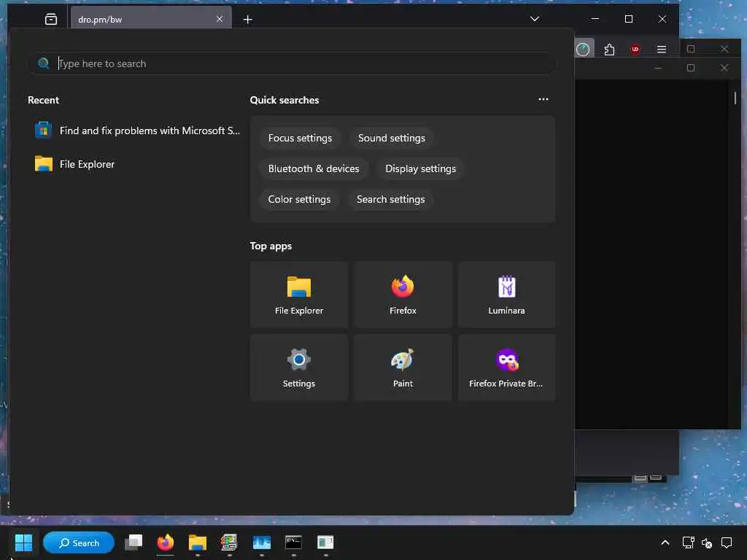Open the network status tray icon

coord(688,542)
